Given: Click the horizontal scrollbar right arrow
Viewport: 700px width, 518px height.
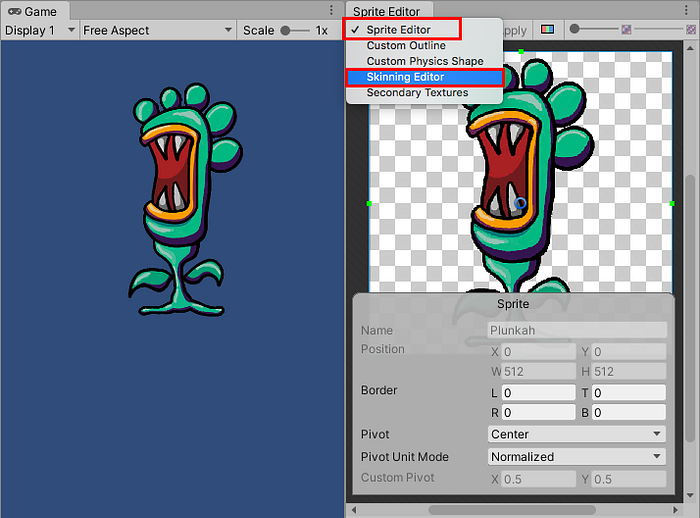Looking at the screenshot, I should click(x=675, y=510).
